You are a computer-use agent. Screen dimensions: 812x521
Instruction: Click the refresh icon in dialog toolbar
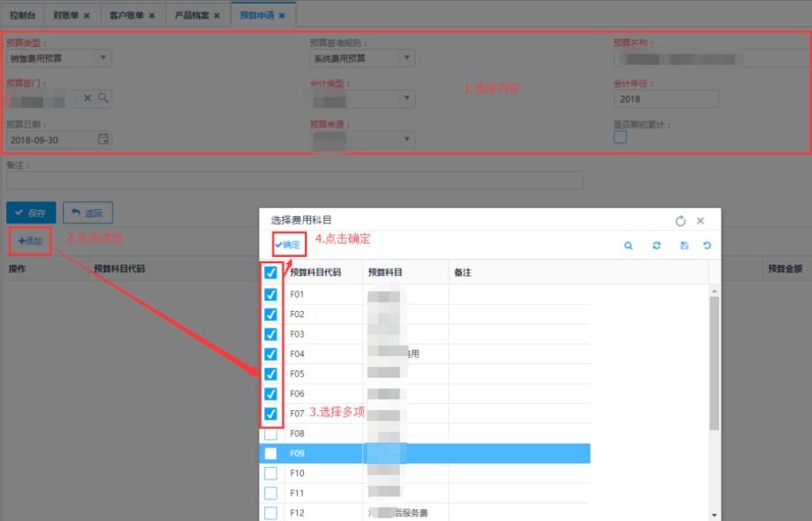coord(656,245)
